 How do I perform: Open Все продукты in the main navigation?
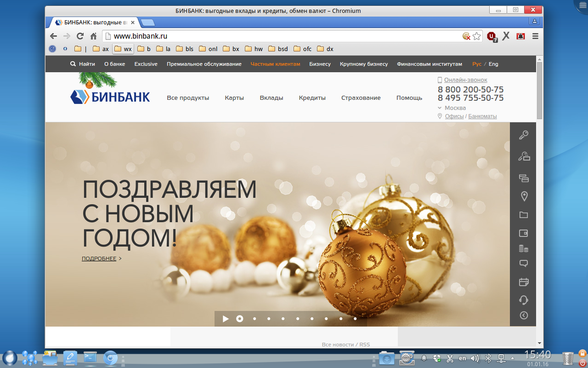[x=188, y=98]
